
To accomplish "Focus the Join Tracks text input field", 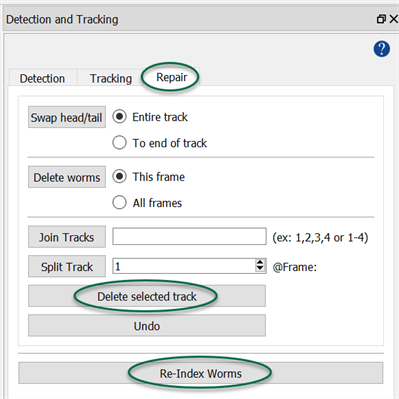I will (189, 237).
